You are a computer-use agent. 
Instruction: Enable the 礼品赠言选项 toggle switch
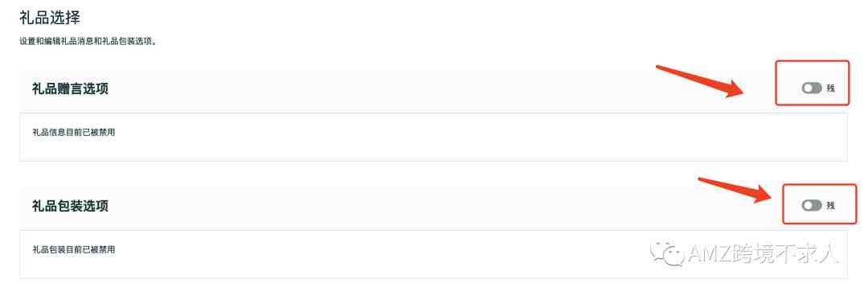pos(811,88)
